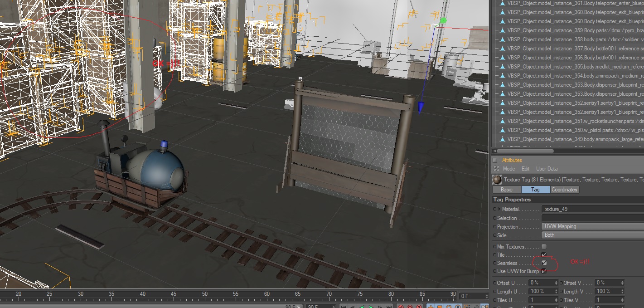Click the Texture Tag material sphere icon

point(497,180)
